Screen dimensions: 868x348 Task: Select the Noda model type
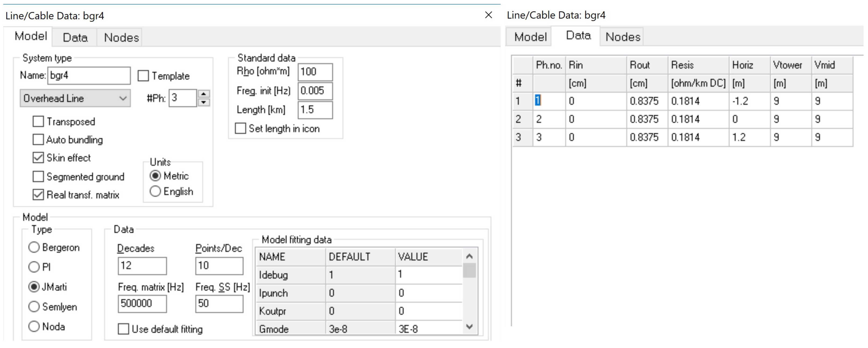(x=34, y=326)
